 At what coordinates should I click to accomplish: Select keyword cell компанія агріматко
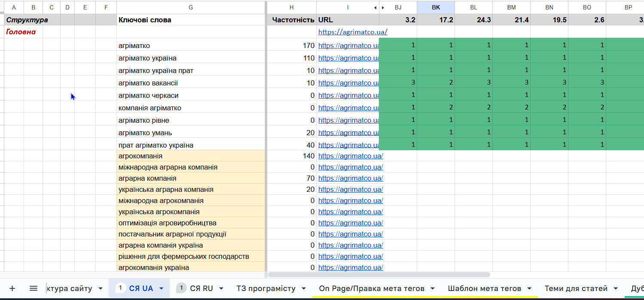point(191,108)
